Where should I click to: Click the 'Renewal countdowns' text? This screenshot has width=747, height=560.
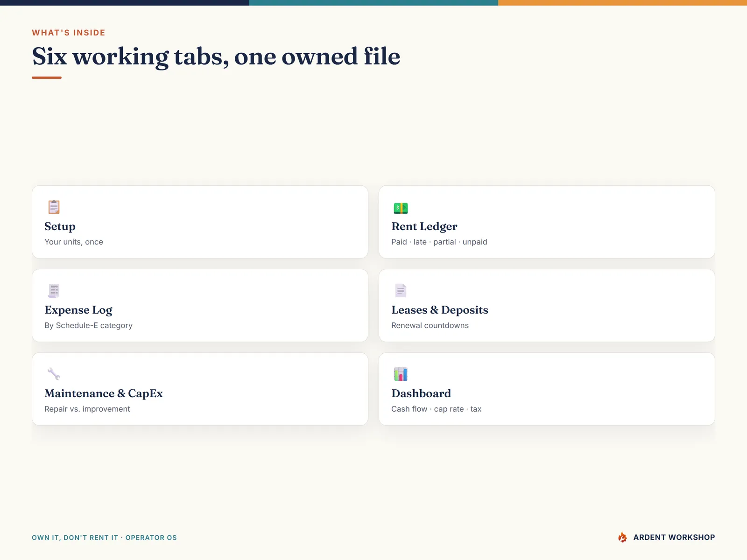[430, 325]
